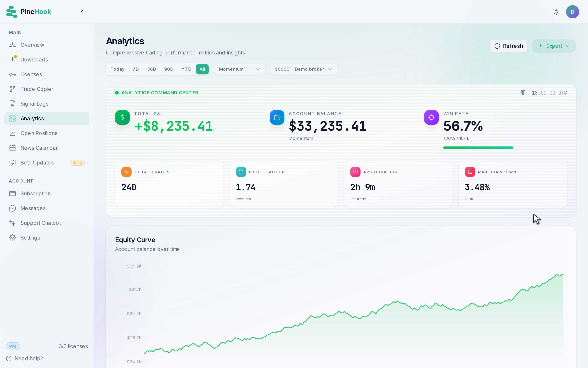Image resolution: width=588 pixels, height=368 pixels.
Task: Select the 30D time range
Action: click(151, 69)
